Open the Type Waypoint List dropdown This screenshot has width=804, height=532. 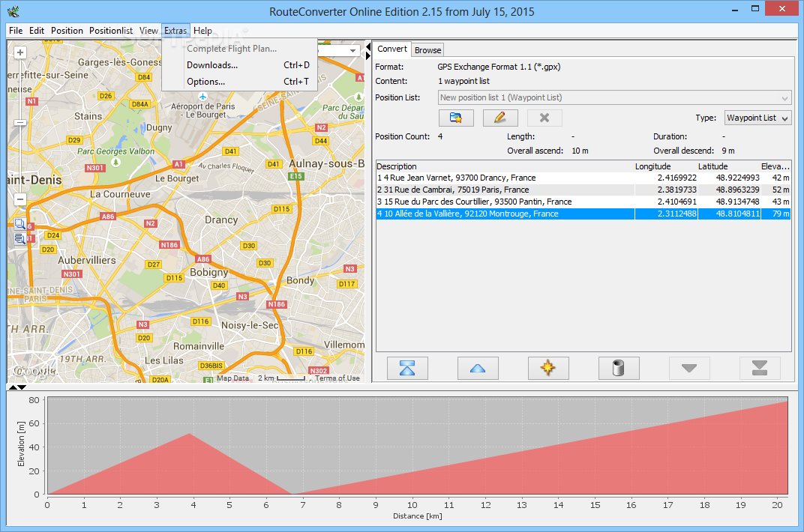click(757, 118)
